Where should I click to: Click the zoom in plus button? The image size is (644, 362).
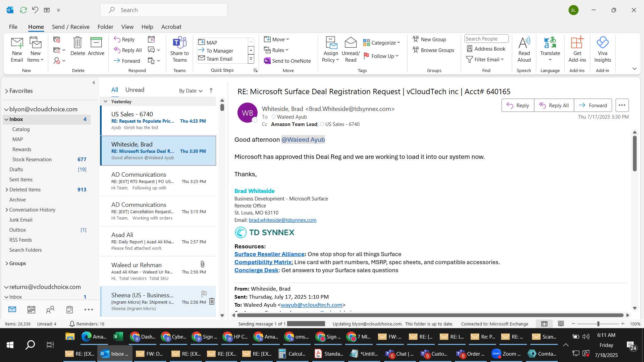coord(623,324)
